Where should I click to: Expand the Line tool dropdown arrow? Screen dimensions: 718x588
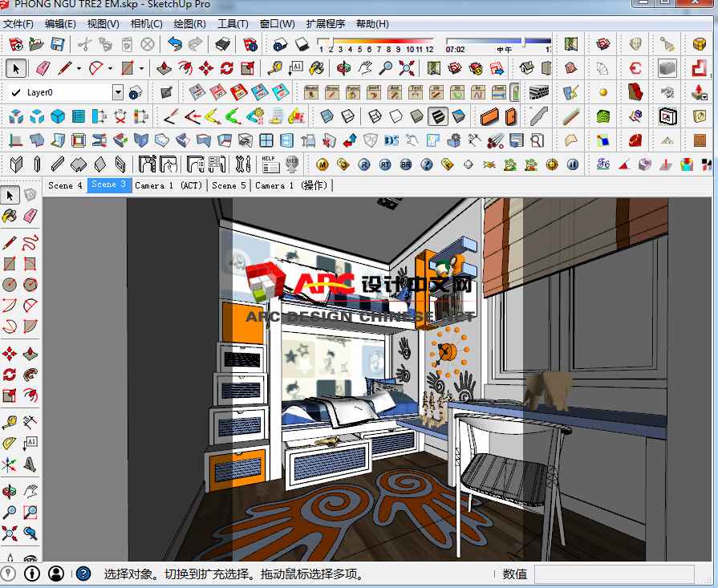pos(79,69)
